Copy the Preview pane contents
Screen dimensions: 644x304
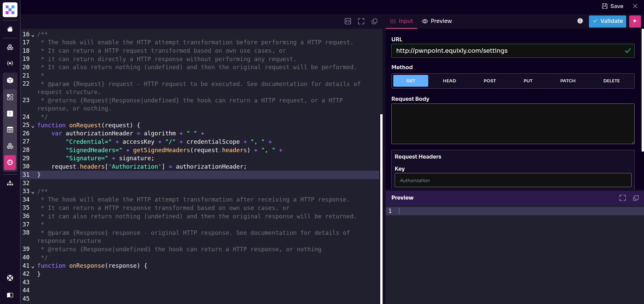pyautogui.click(x=636, y=198)
